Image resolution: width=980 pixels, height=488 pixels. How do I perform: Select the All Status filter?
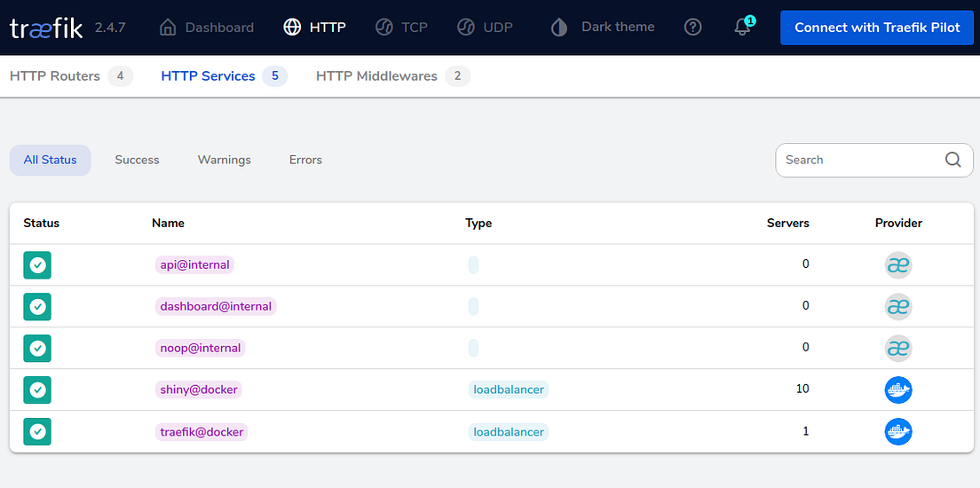click(x=50, y=160)
